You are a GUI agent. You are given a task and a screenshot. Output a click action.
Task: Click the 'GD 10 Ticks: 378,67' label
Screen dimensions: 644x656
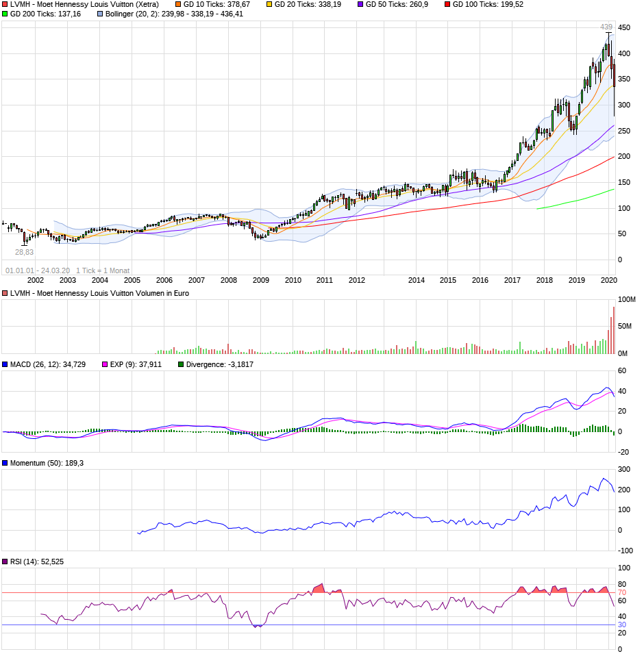coord(216,5)
